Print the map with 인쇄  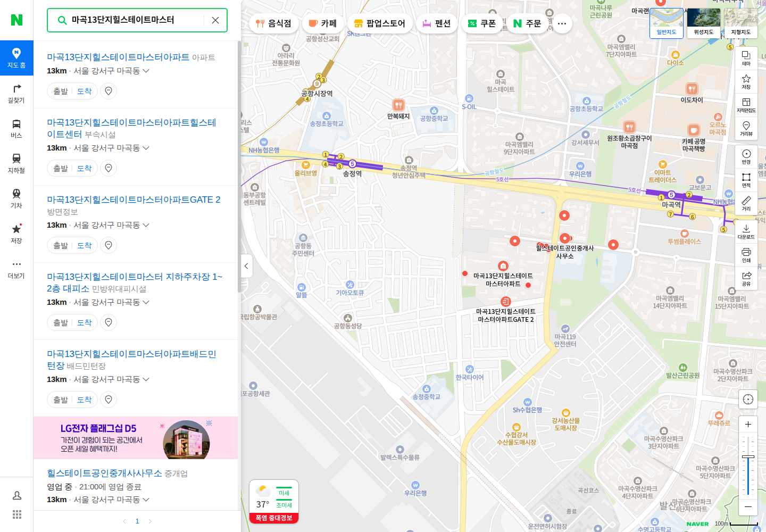746,255
